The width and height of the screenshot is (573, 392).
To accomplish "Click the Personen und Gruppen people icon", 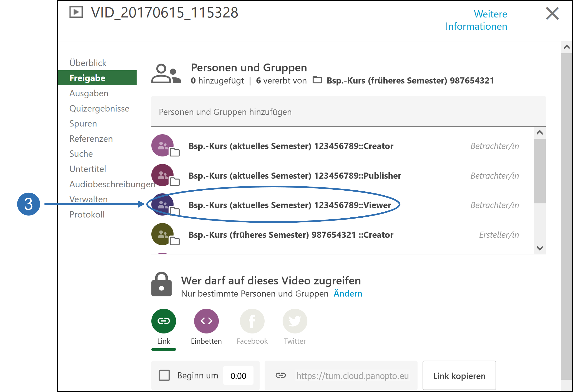I will pos(166,73).
